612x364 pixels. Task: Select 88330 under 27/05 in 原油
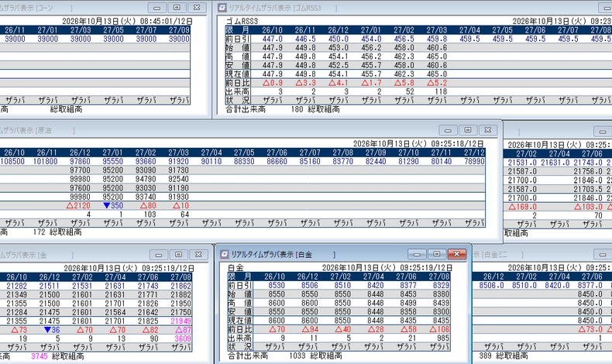[244, 161]
